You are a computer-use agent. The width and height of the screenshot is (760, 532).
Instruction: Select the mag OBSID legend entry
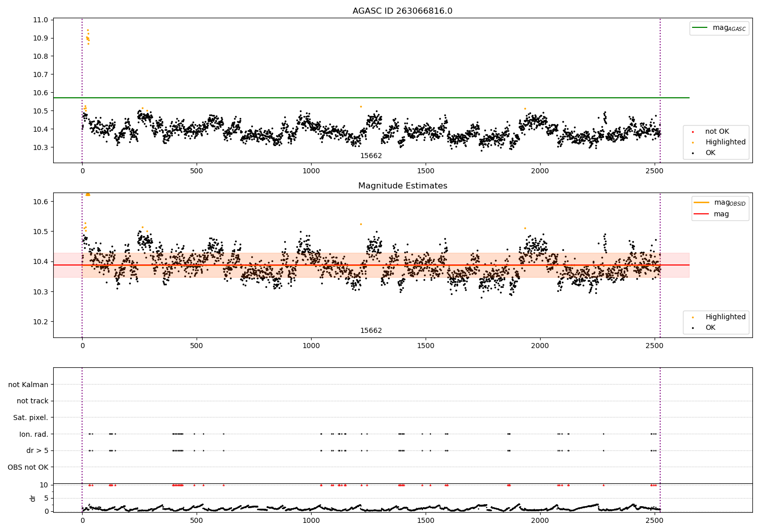(720, 203)
